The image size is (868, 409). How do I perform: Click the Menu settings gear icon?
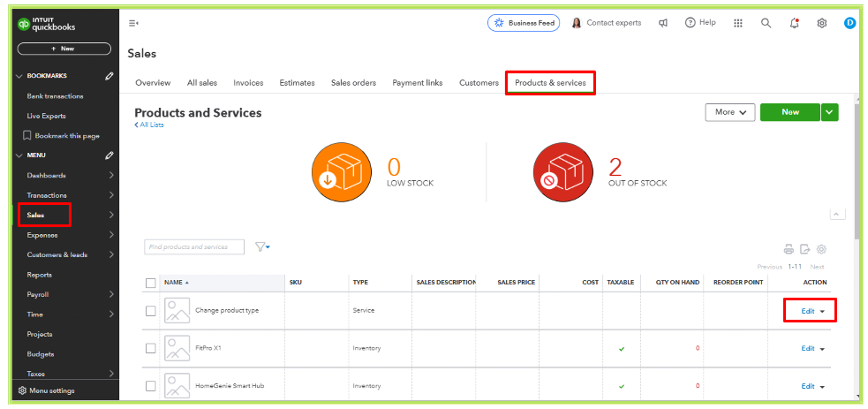pos(22,390)
